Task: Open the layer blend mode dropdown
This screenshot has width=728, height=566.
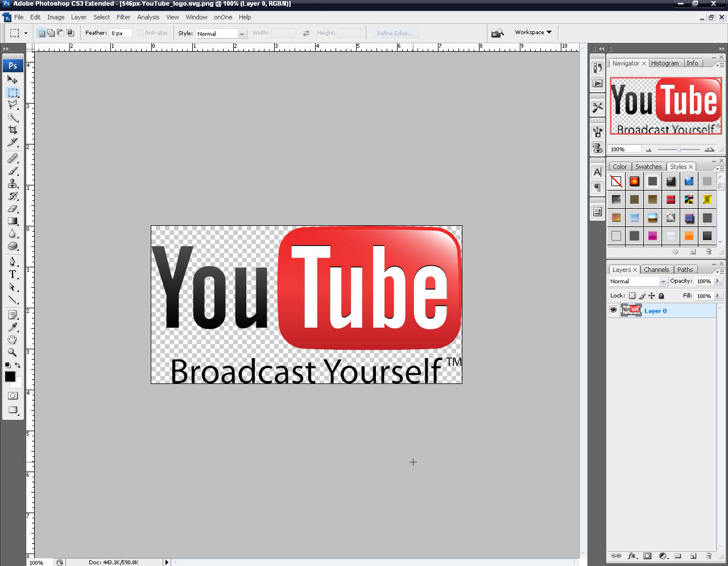Action: 638,281
